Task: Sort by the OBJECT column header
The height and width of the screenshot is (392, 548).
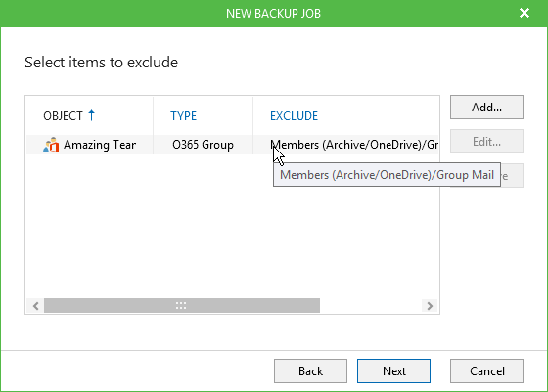Action: (63, 116)
